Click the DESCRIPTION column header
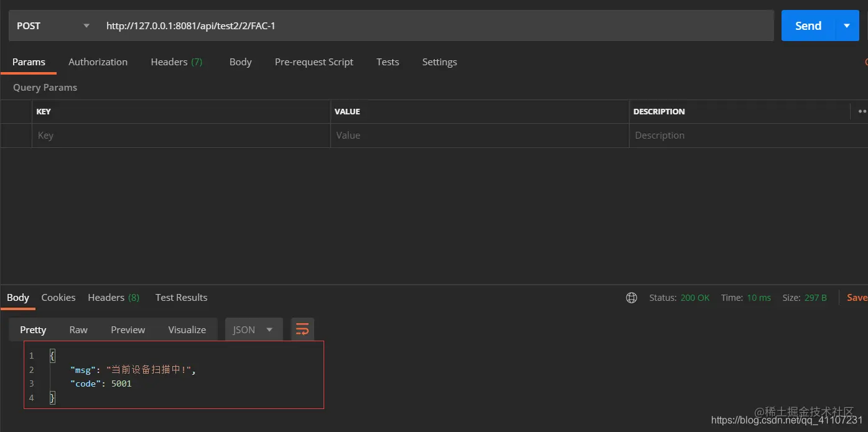This screenshot has width=868, height=432. pyautogui.click(x=659, y=112)
